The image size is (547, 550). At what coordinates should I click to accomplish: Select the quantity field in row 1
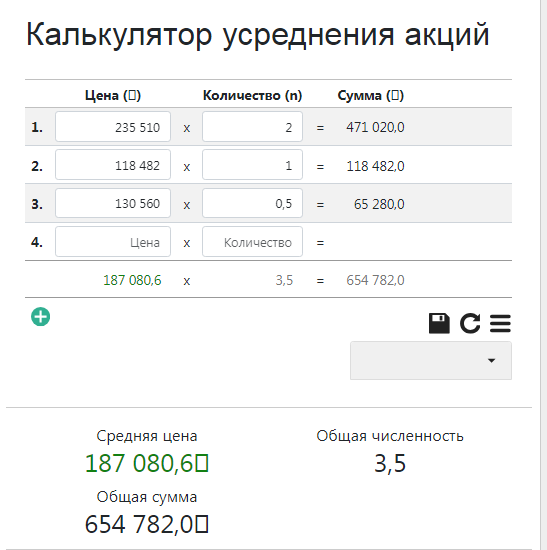[x=252, y=127]
